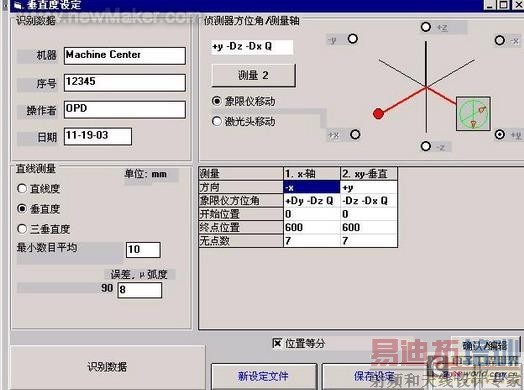
Task: Click the 识别数据 button at bottom
Action: tap(107, 367)
